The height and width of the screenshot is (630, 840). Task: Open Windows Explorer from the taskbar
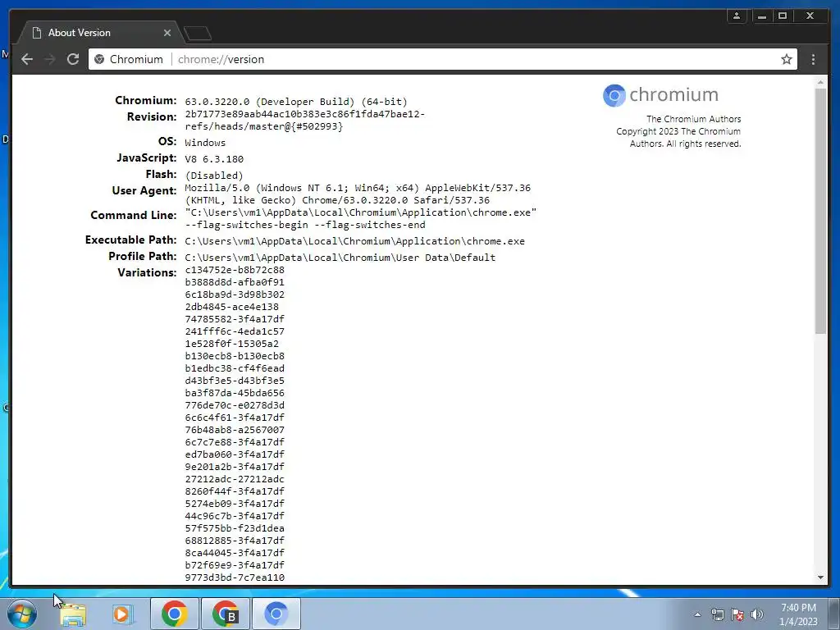pyautogui.click(x=73, y=614)
